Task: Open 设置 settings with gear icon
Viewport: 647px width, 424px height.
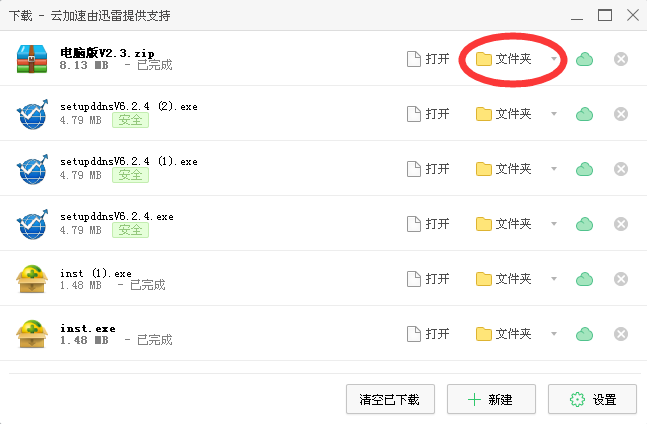Action: tap(592, 399)
